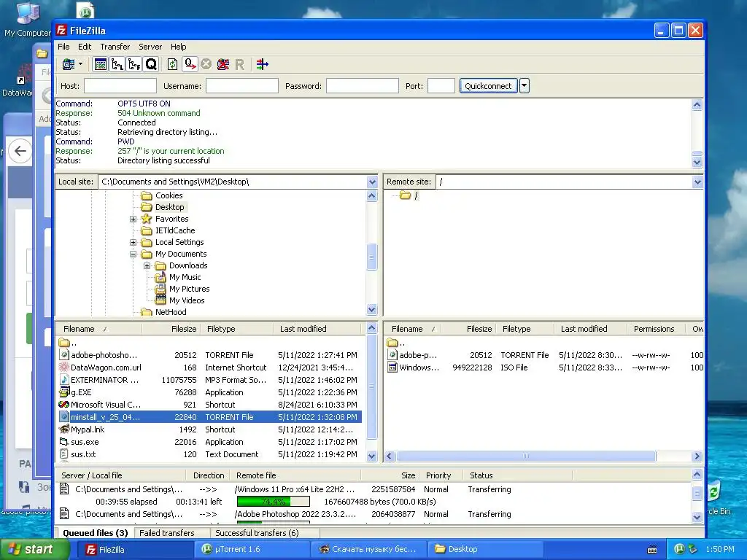Select the My Pictures folder
Screen dimensions: 747x560
point(189,289)
